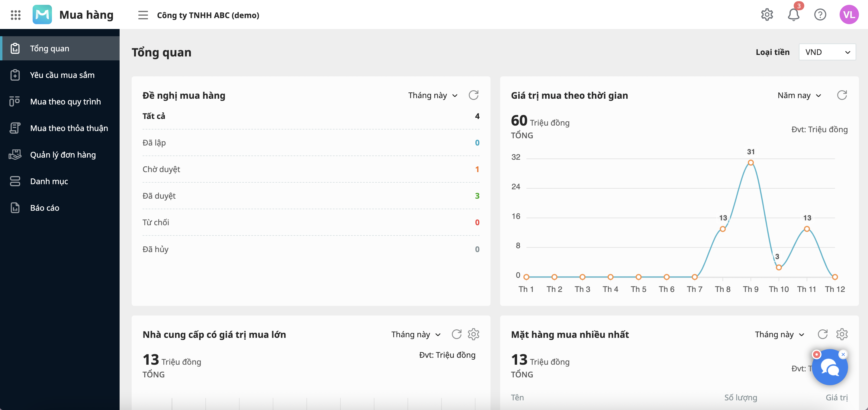Image resolution: width=868 pixels, height=410 pixels.
Task: Click the Chờ duyệt row label
Action: [161, 169]
